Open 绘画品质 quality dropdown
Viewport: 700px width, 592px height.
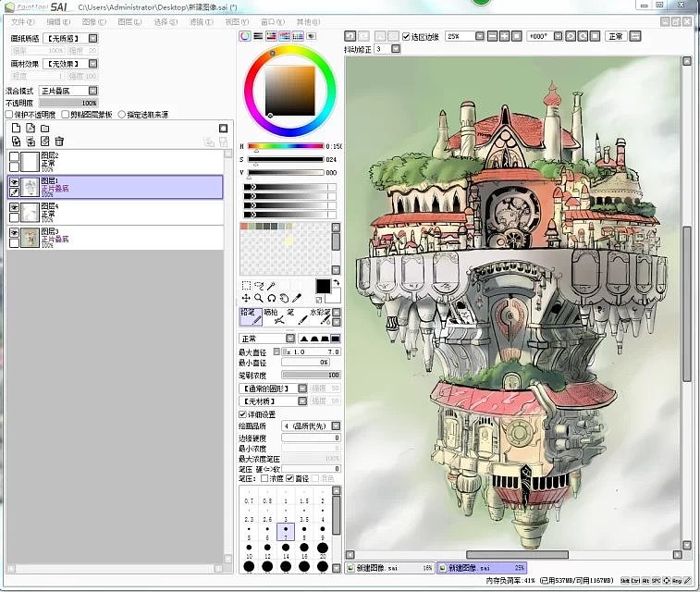(x=337, y=425)
